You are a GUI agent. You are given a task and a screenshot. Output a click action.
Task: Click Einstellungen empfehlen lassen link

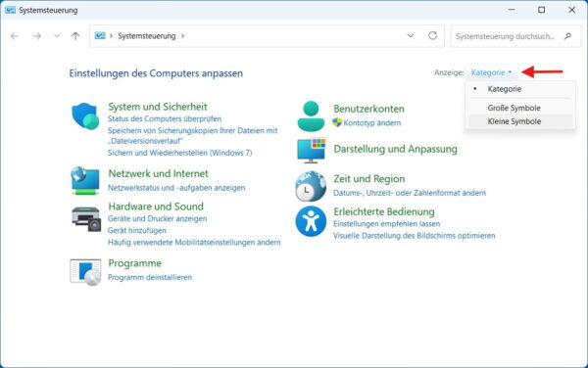[x=387, y=224]
